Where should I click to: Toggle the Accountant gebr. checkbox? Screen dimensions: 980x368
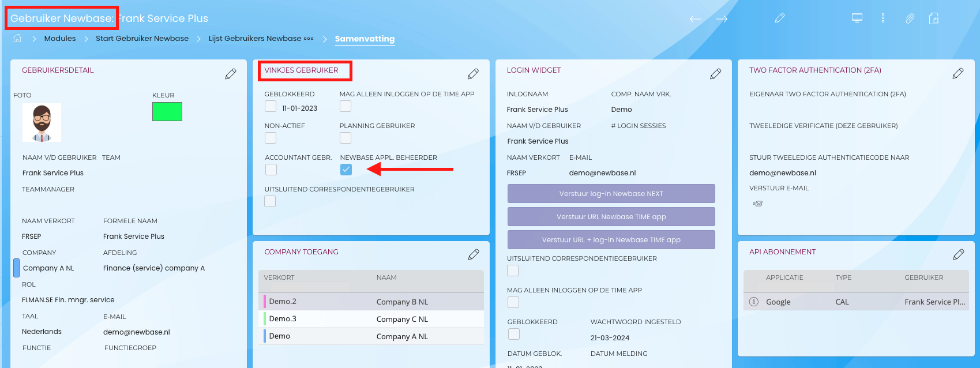click(271, 170)
